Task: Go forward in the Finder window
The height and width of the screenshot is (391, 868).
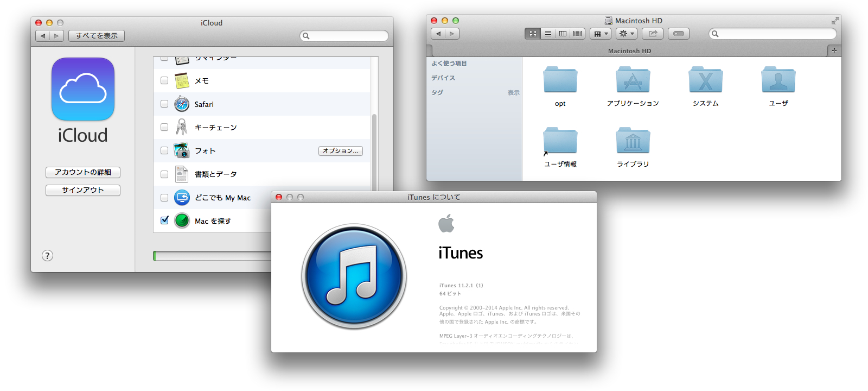Action: point(452,34)
